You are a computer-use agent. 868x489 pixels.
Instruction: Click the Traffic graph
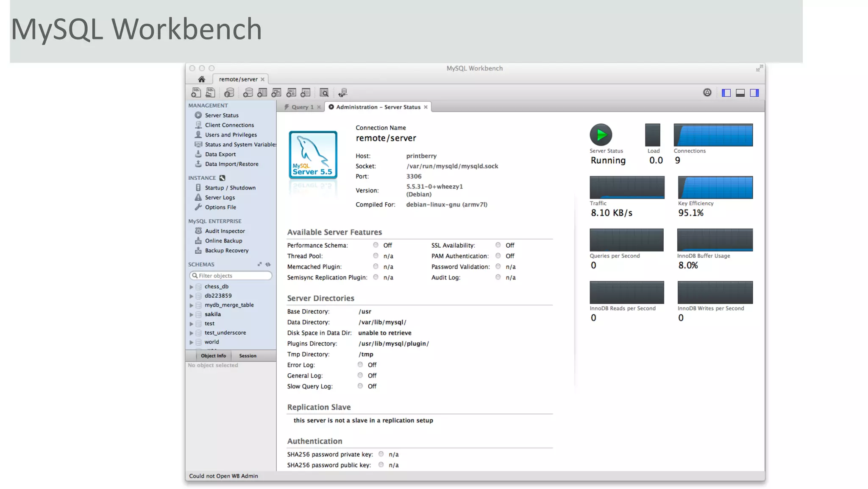[x=627, y=187]
